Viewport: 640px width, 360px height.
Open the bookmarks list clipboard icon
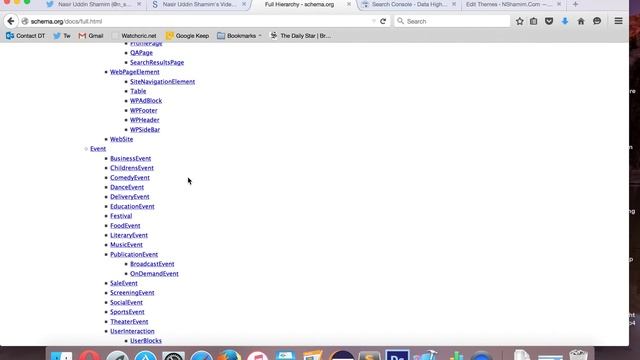coord(533,21)
